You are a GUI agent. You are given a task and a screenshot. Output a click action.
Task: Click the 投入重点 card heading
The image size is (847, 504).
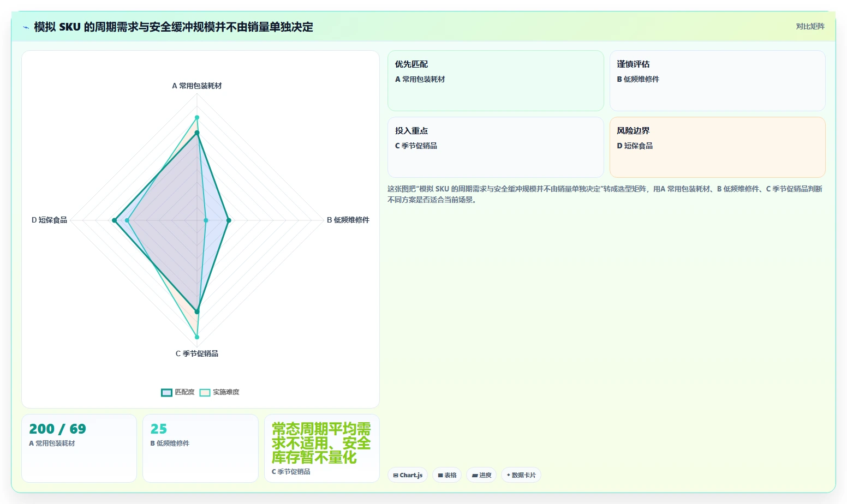(x=411, y=131)
